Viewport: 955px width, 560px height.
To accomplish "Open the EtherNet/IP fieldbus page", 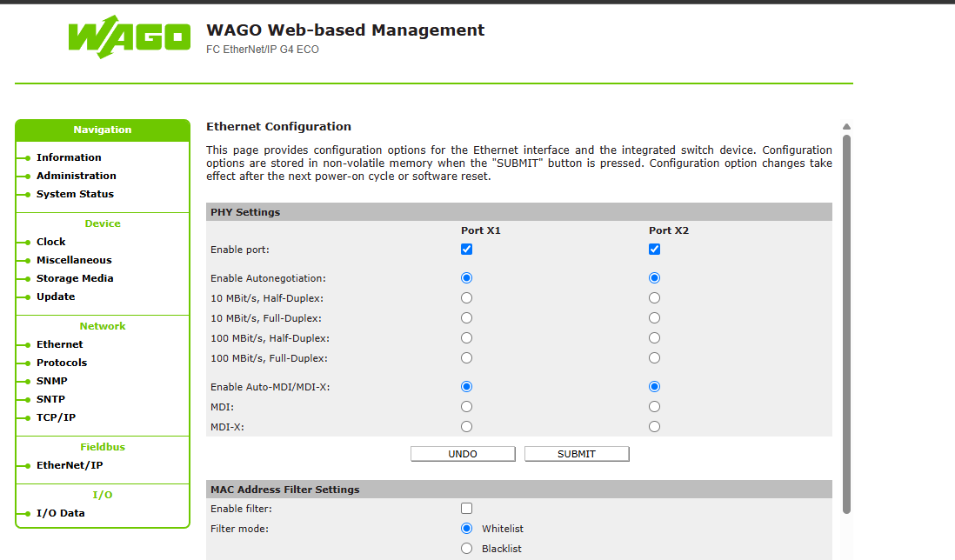I will pyautogui.click(x=70, y=465).
